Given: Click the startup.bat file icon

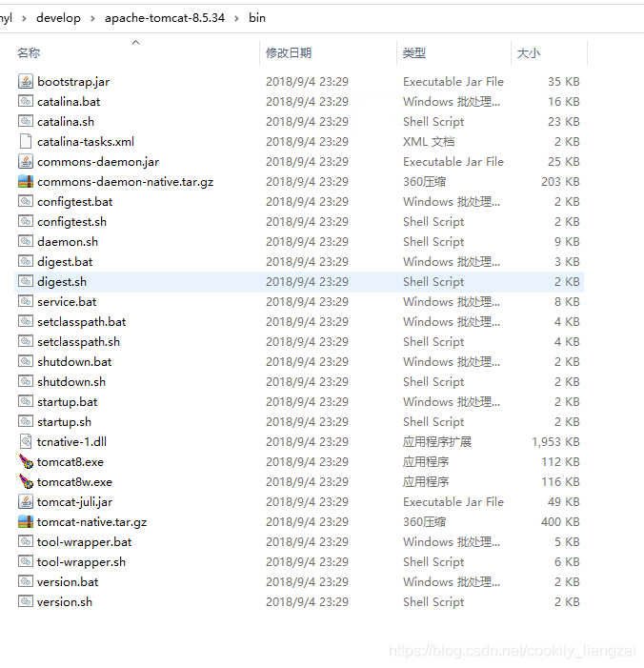Looking at the screenshot, I should [26, 401].
